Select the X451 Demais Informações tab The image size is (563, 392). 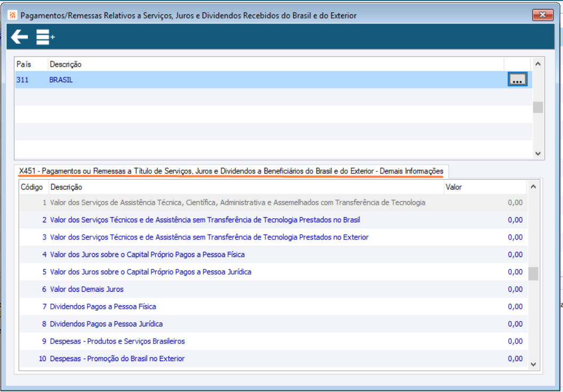pos(231,171)
